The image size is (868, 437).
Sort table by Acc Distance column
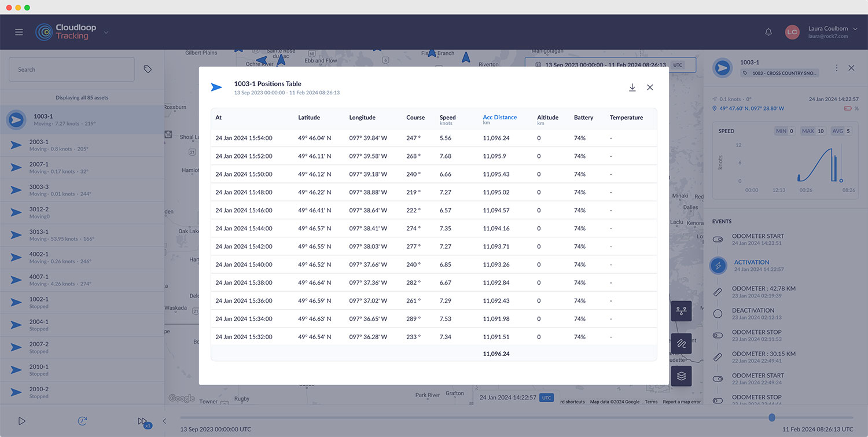tap(499, 117)
